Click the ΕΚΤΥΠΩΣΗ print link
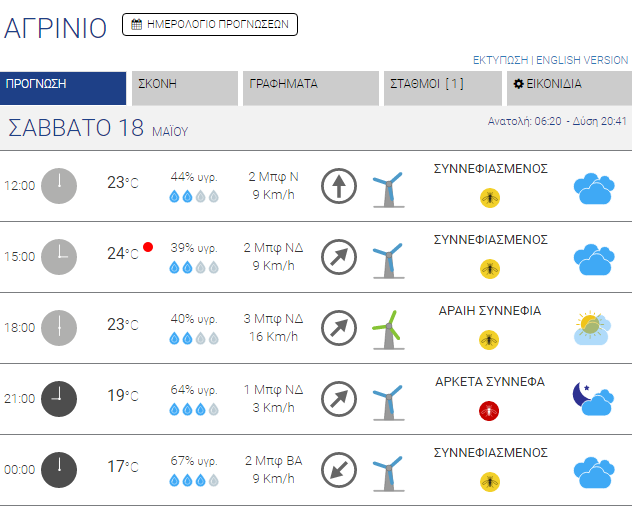The height and width of the screenshot is (506, 632). [500, 60]
